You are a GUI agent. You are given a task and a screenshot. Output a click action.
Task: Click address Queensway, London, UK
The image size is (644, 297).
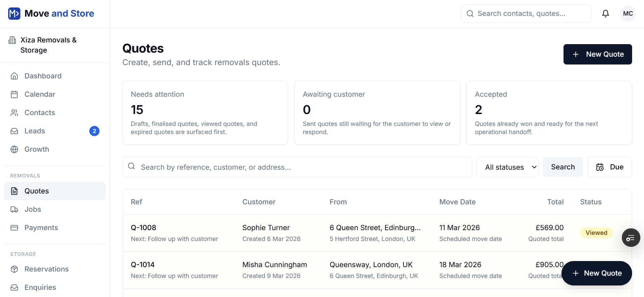pyautogui.click(x=371, y=265)
